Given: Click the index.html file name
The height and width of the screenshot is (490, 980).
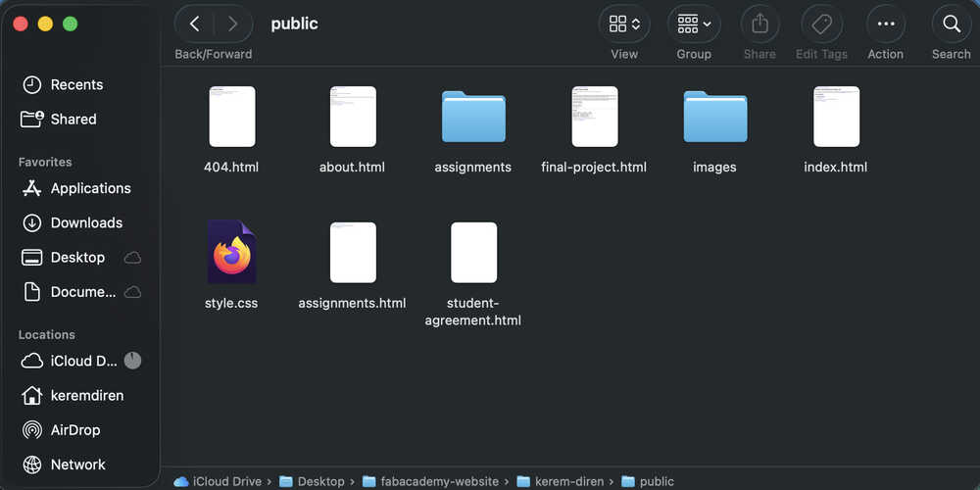Looking at the screenshot, I should pos(836,168).
